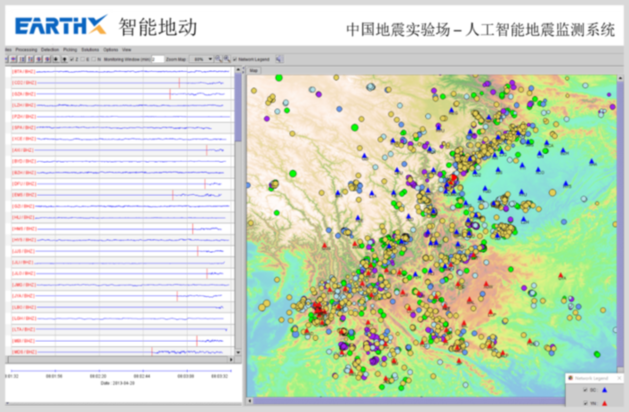
Task: Close the Network Legend panel
Action: (x=619, y=378)
